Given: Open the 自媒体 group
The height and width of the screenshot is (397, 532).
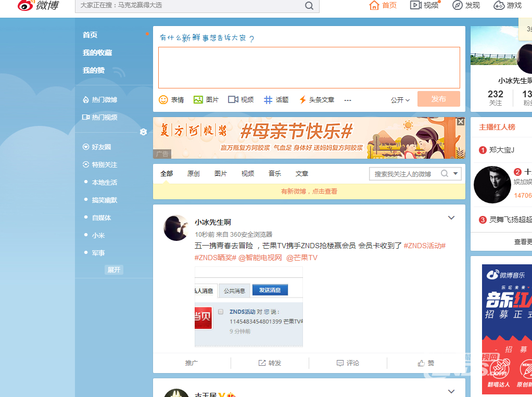Looking at the screenshot, I should [x=102, y=217].
